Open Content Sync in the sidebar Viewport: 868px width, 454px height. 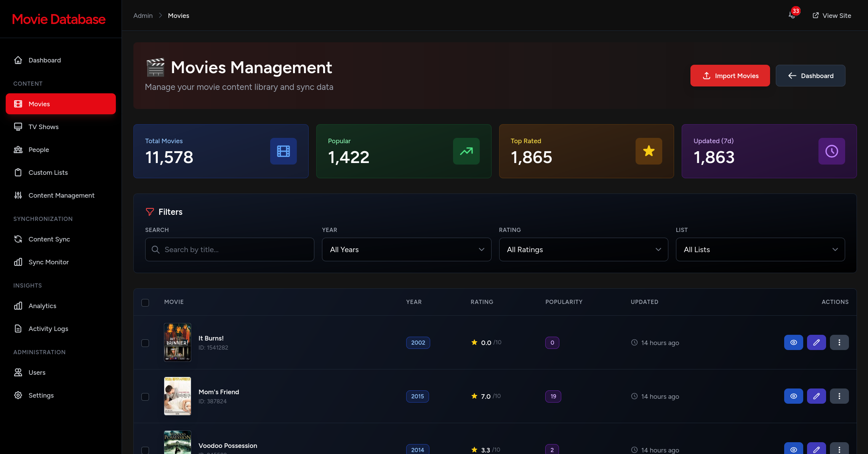pos(49,239)
